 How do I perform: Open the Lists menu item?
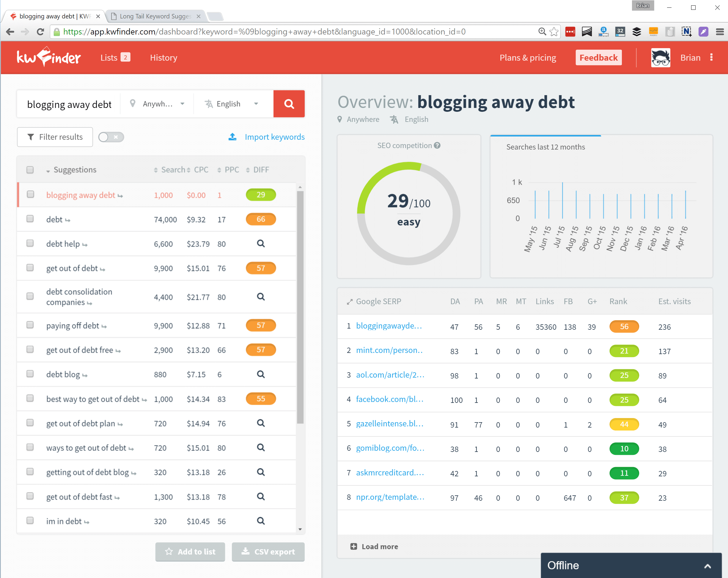click(115, 57)
